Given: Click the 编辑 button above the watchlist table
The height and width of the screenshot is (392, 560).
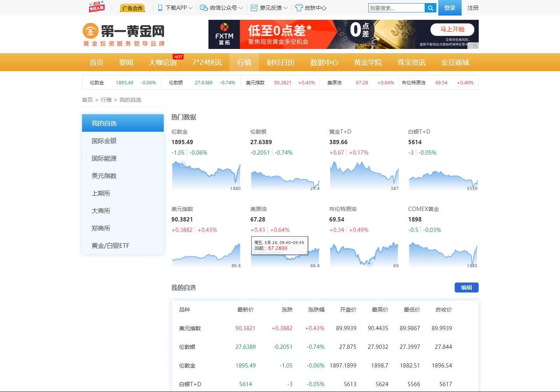Looking at the screenshot, I should point(466,287).
